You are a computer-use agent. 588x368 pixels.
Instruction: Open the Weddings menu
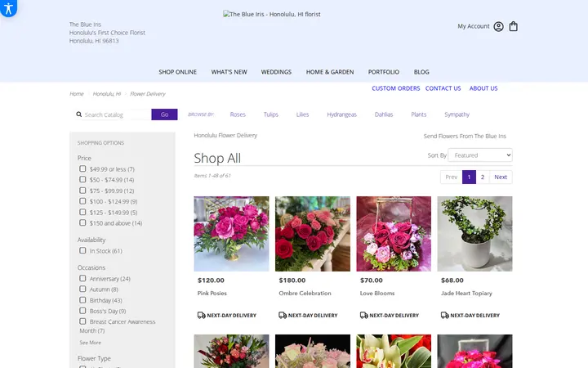276,72
